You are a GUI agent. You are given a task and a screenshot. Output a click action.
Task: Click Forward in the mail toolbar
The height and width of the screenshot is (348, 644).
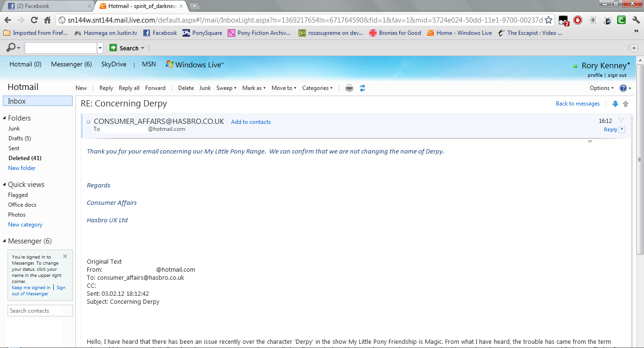coord(155,88)
